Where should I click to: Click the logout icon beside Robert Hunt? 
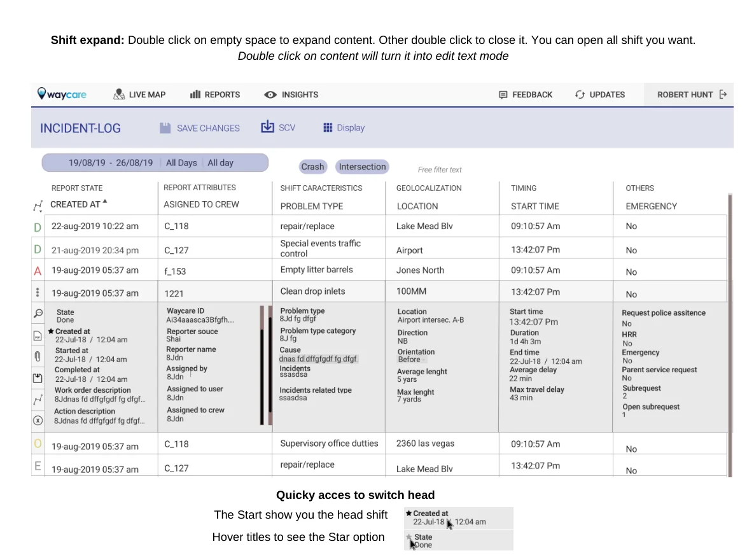[723, 94]
